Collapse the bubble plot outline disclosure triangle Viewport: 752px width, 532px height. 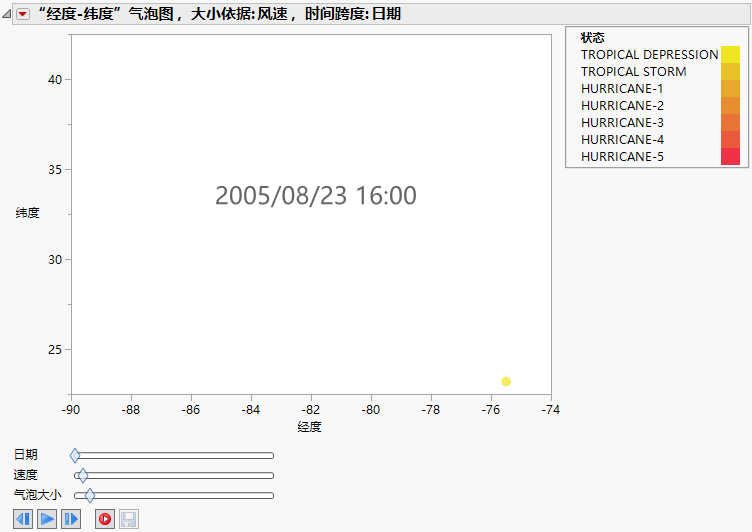pyautogui.click(x=7, y=14)
